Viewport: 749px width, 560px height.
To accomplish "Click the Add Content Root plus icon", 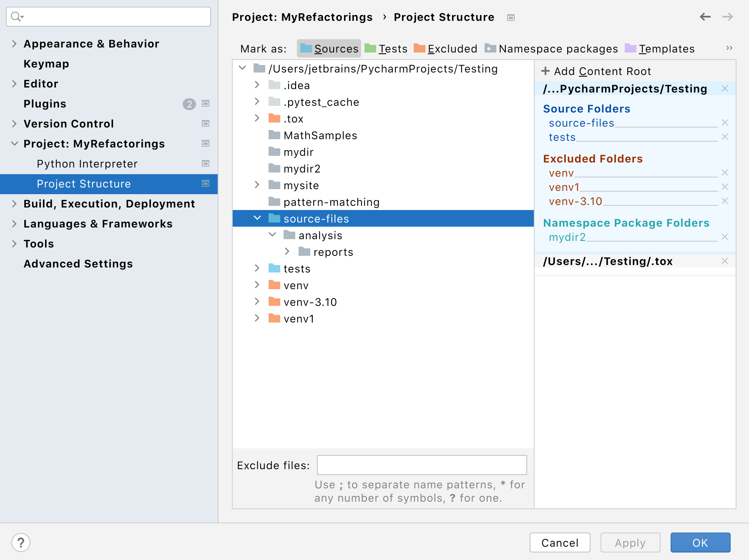I will pos(546,71).
